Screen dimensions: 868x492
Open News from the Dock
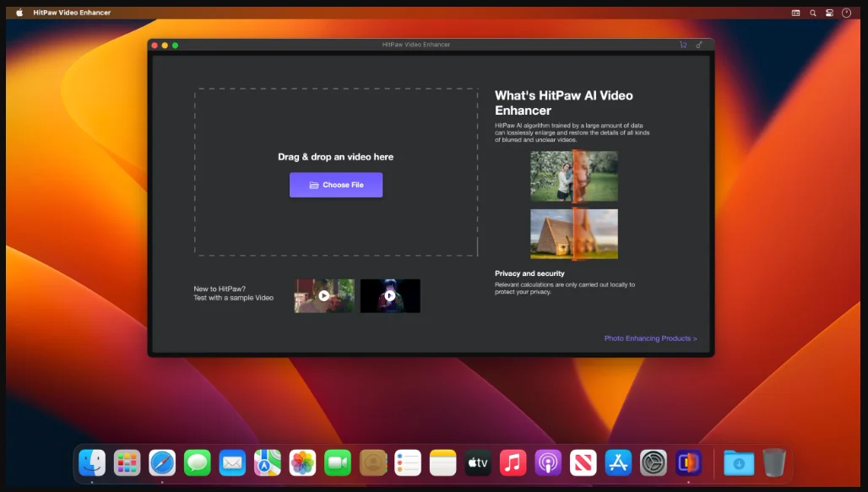583,462
